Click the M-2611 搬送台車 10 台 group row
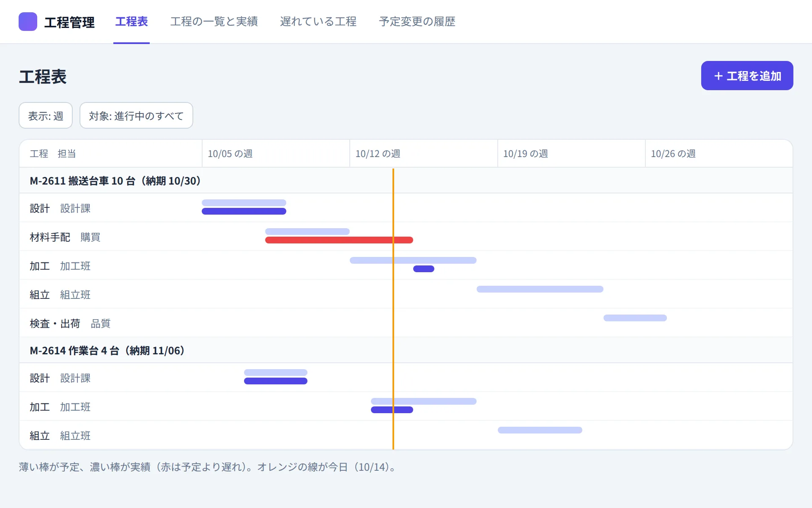This screenshot has height=508, width=812. coord(406,181)
